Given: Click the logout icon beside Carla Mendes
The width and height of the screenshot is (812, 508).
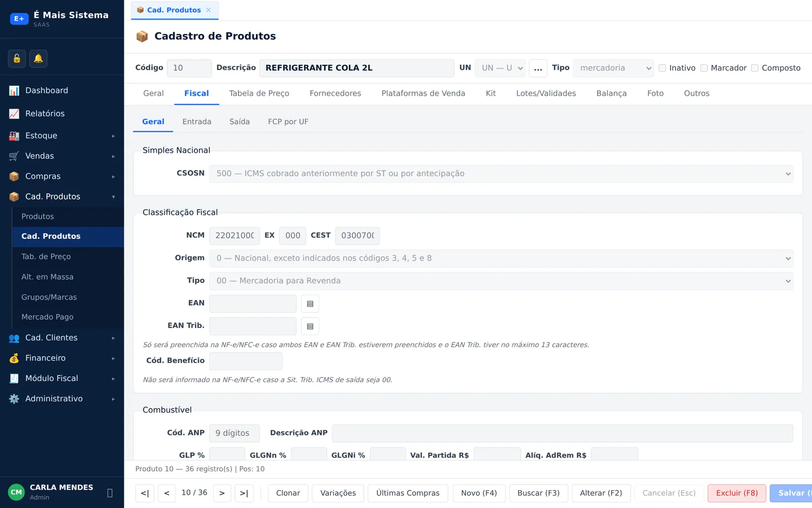Looking at the screenshot, I should (x=110, y=493).
